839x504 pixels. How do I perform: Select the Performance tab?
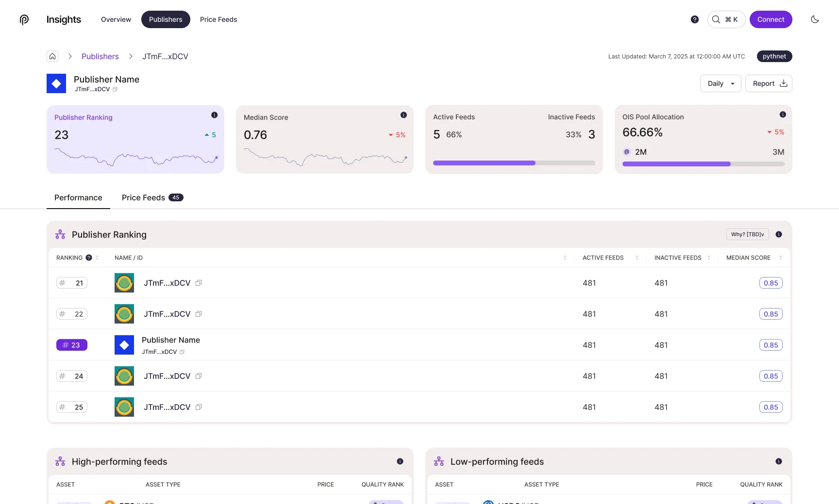[78, 197]
